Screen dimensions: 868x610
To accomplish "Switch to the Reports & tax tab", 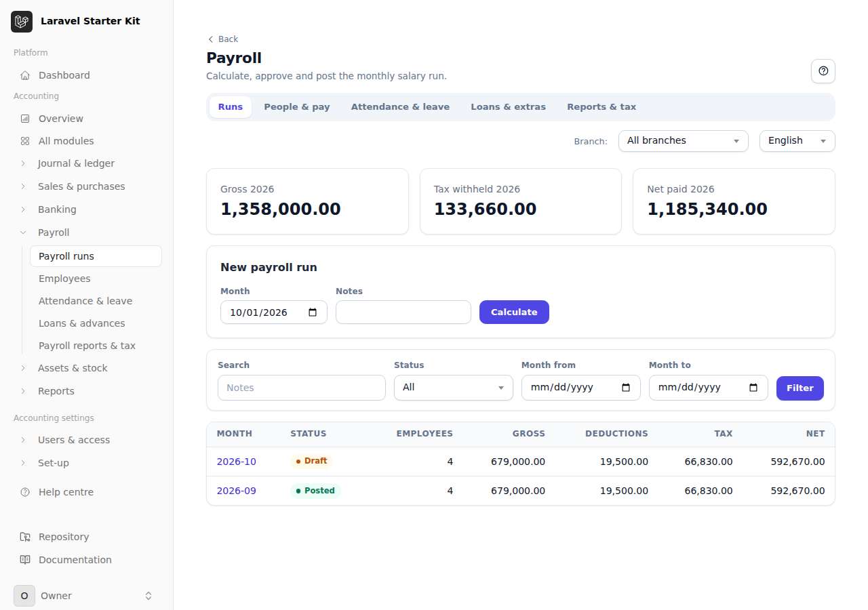I will pos(601,107).
